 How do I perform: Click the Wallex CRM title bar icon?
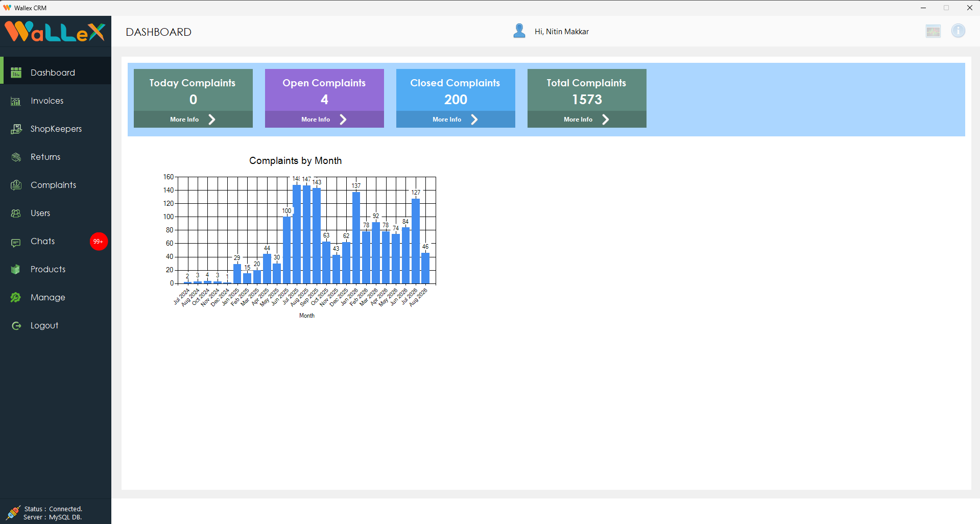[7, 8]
